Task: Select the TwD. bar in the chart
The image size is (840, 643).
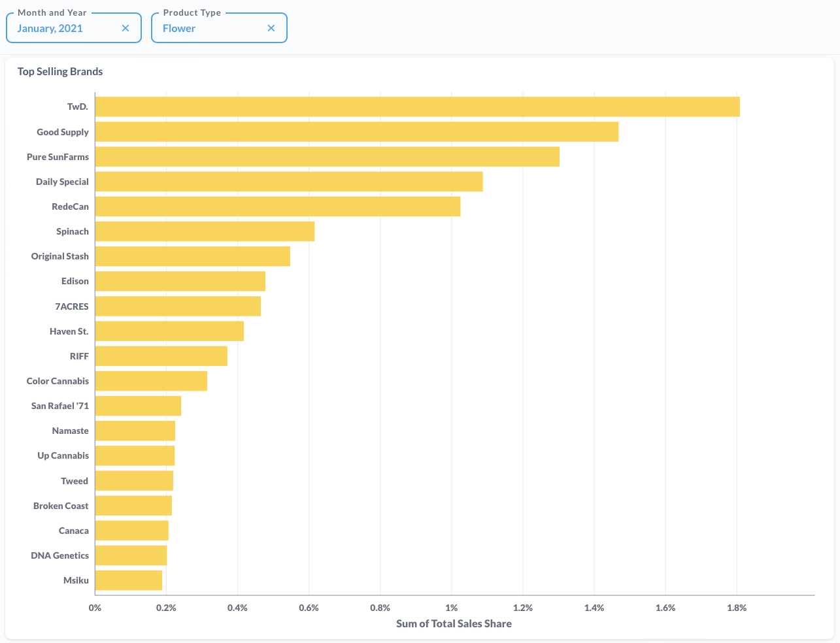Action: pos(417,107)
